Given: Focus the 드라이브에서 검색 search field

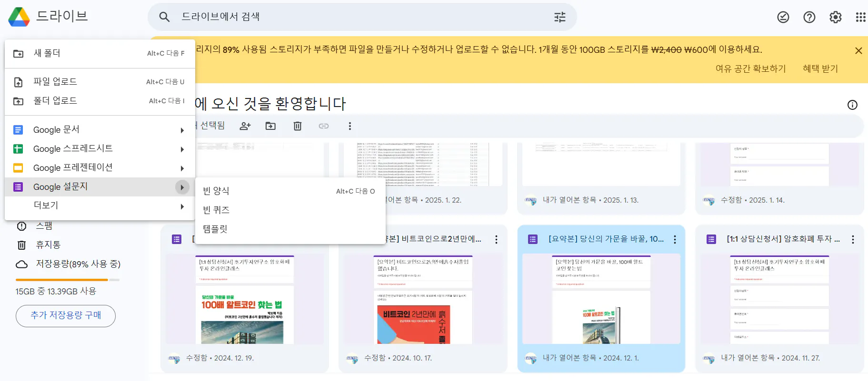Looking at the screenshot, I should click(362, 17).
